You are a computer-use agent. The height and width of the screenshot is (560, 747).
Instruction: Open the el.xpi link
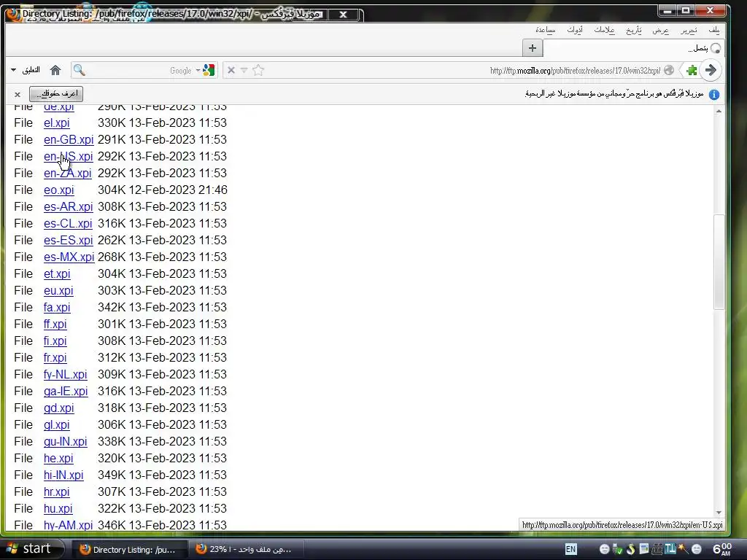57,122
